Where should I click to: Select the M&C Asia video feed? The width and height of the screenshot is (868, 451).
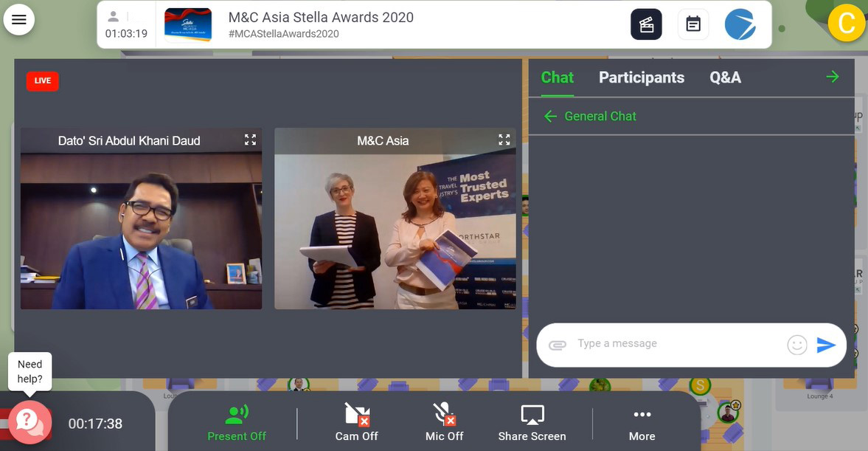click(395, 218)
